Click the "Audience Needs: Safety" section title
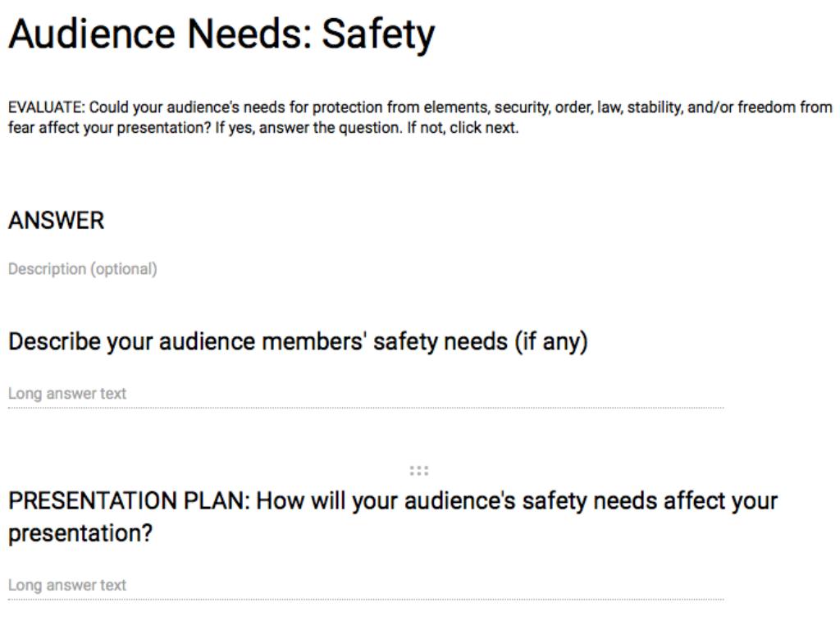840x630 pixels. tap(221, 34)
